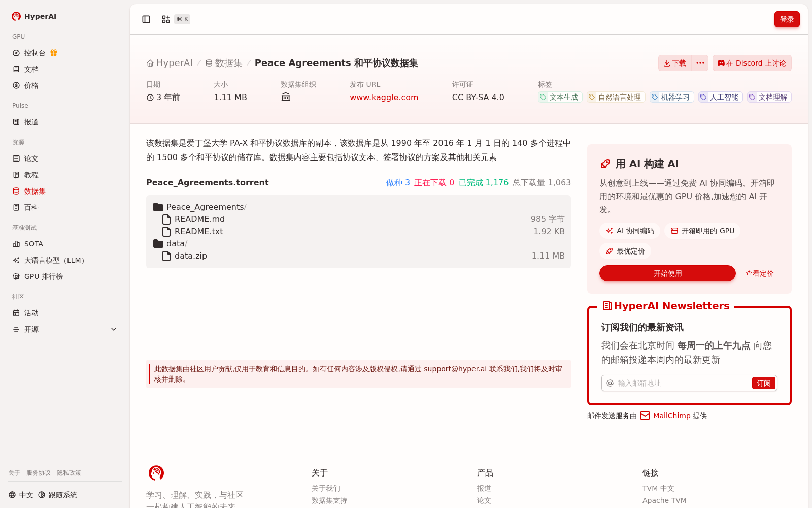
Task: Click the dataset organization building icon
Action: click(286, 97)
